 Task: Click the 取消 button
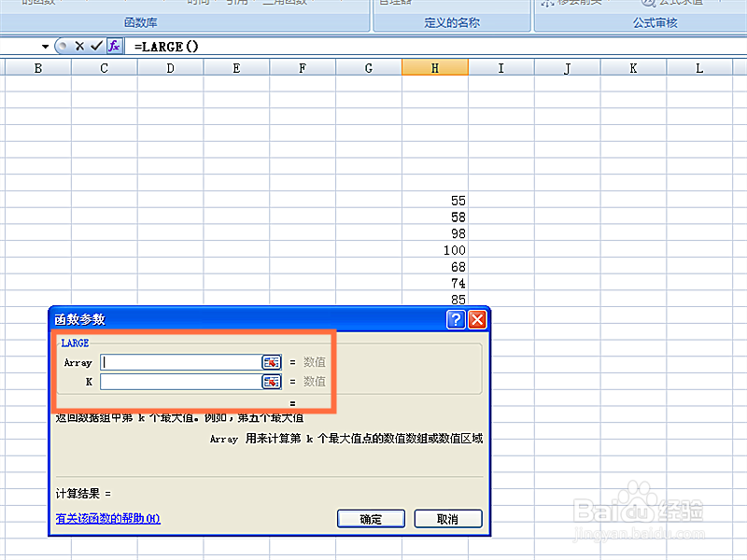448,519
